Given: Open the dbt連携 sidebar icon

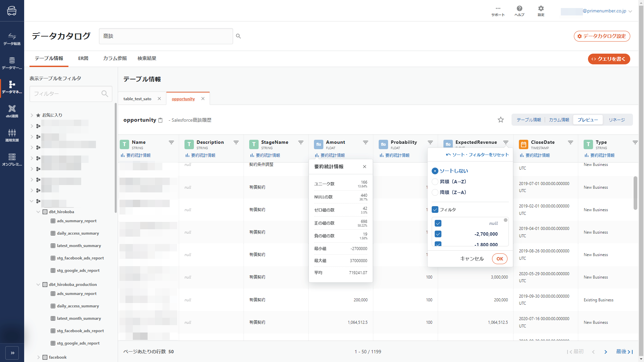Looking at the screenshot, I should 12,111.
